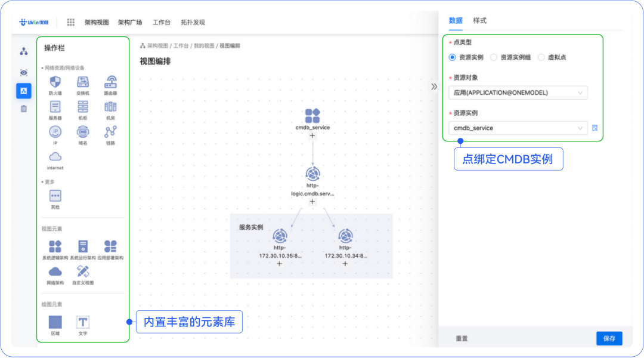
Task: Expand plus button under http-logic.cmdb node
Action: tap(312, 202)
